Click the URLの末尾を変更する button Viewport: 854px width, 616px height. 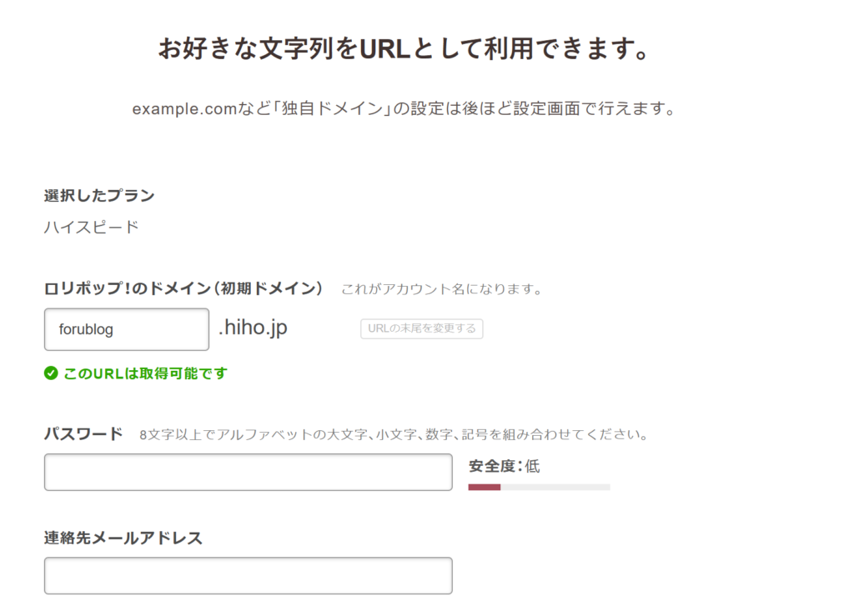click(421, 328)
